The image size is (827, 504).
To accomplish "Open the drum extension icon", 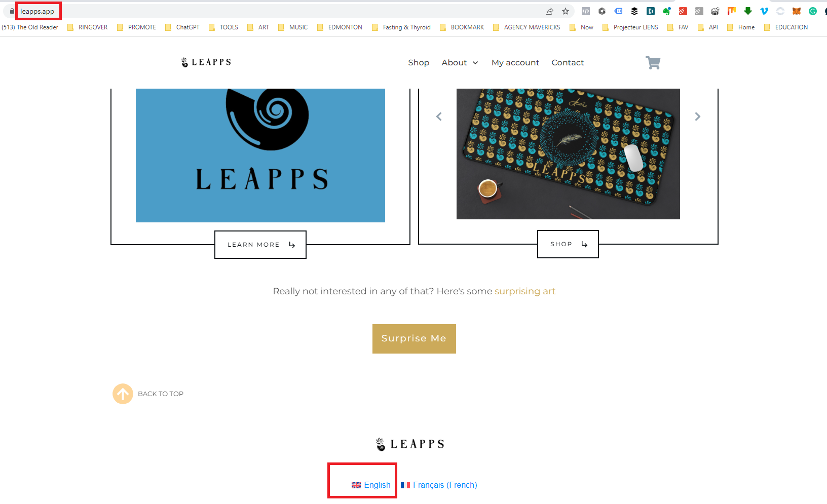I will click(716, 11).
